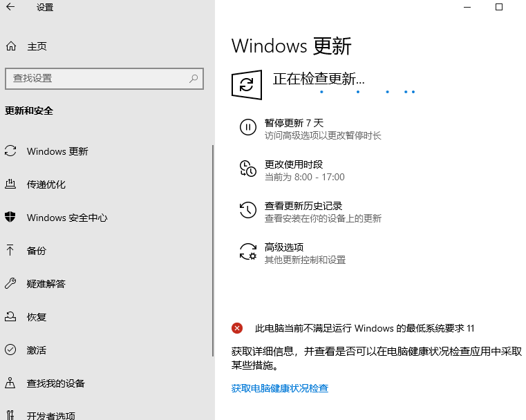526x420 pixels.
Task: Open 恢复 settings
Action: (x=36, y=317)
